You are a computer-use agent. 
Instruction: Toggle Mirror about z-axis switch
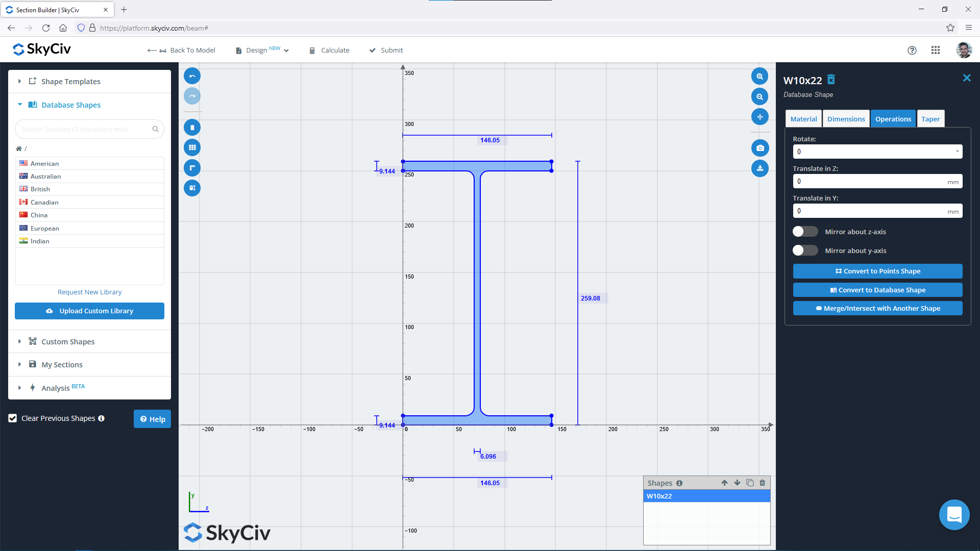[x=804, y=232]
